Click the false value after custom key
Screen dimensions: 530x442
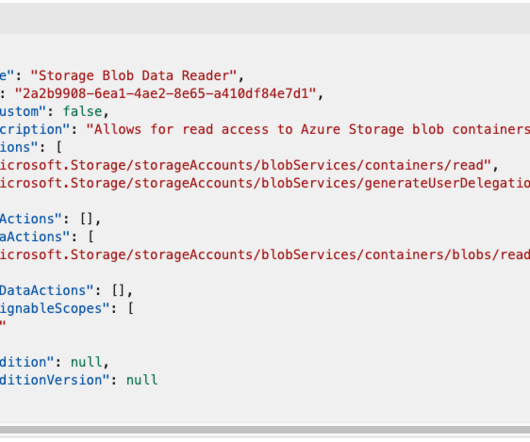82,111
